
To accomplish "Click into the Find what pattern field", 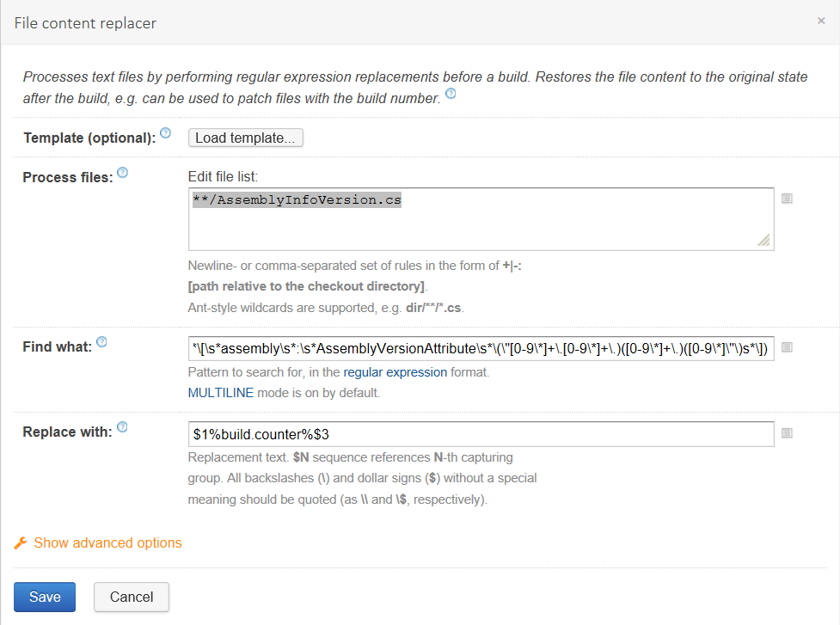I will (481, 348).
